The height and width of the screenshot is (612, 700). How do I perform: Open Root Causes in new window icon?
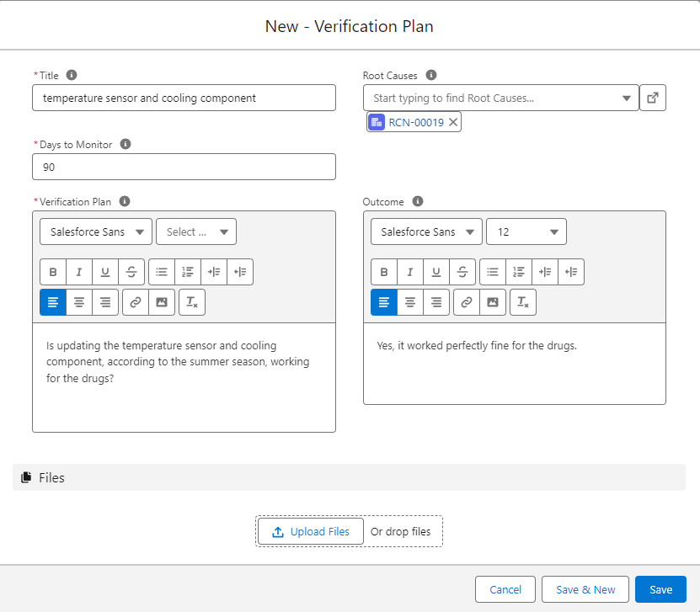point(652,98)
